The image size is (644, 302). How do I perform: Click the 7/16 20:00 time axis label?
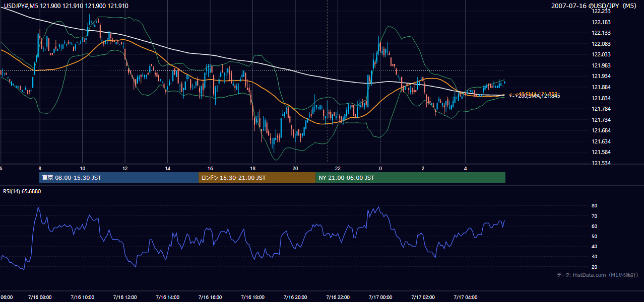[295, 297]
